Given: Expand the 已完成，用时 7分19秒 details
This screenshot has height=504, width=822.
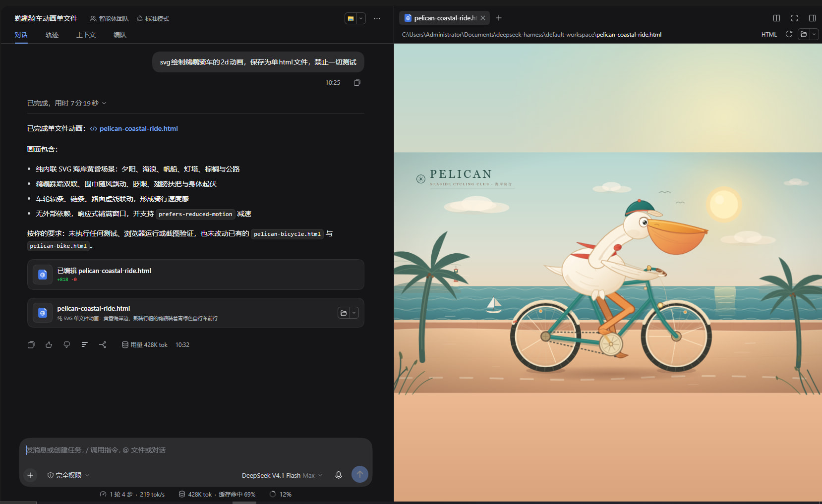Looking at the screenshot, I should coord(67,103).
